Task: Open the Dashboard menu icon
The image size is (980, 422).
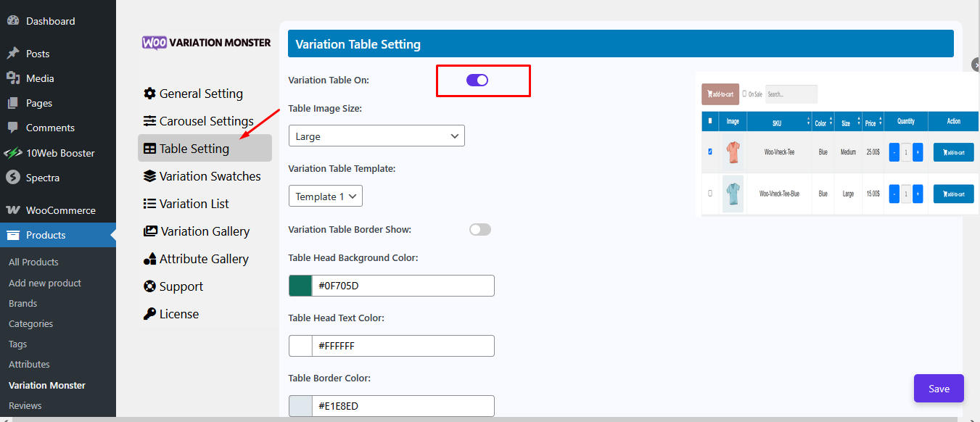Action: tap(12, 21)
